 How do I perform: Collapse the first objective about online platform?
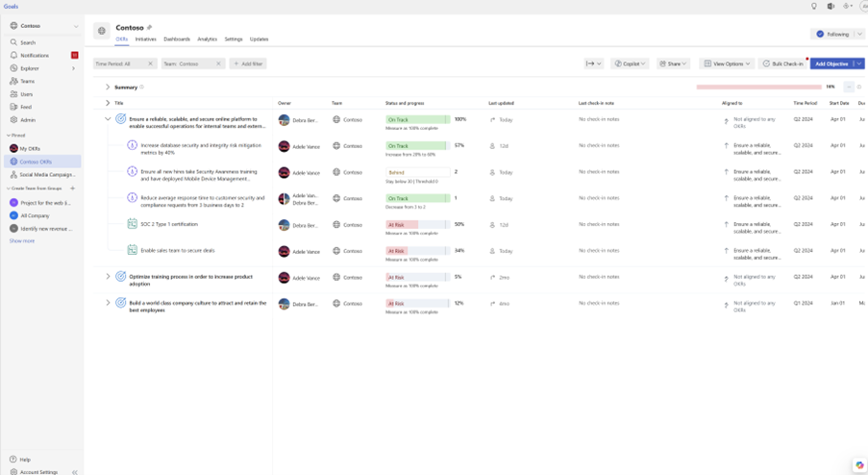(x=108, y=119)
